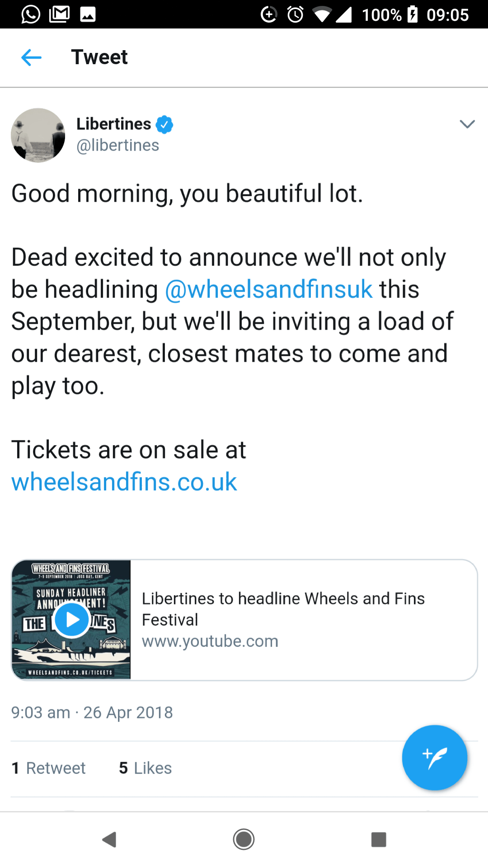This screenshot has height=868, width=488.
Task: Tap the alarm clock status icon
Action: (296, 14)
